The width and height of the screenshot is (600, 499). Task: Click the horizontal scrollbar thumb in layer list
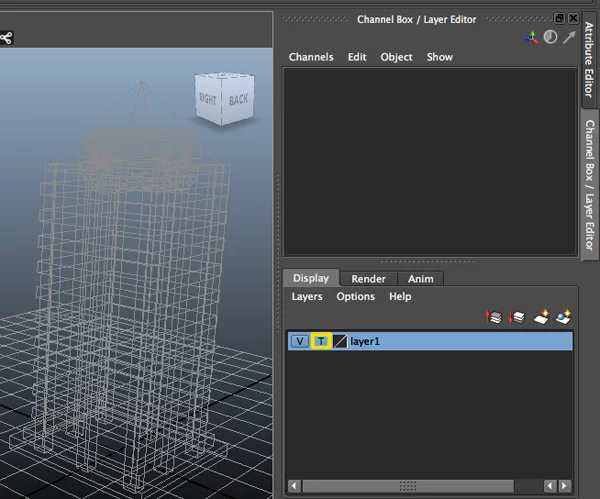(x=408, y=486)
